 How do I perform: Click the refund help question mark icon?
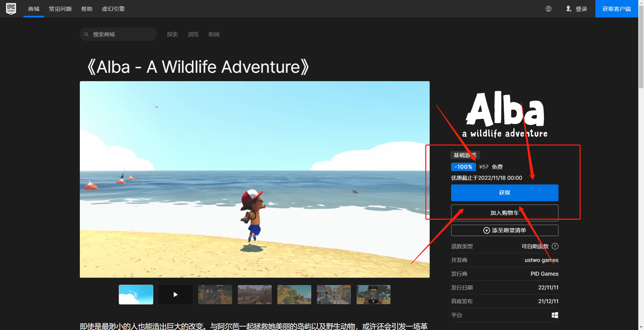555,246
